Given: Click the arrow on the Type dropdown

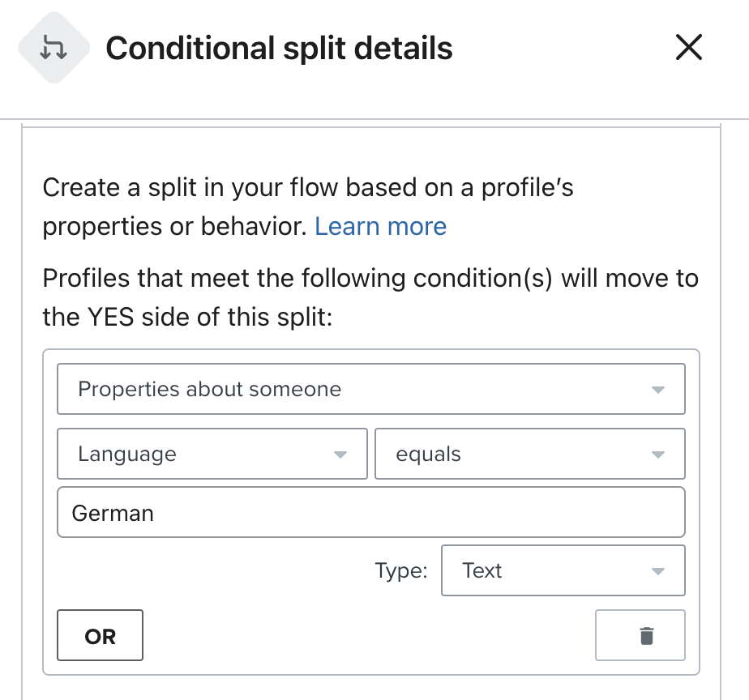Looking at the screenshot, I should click(x=659, y=570).
